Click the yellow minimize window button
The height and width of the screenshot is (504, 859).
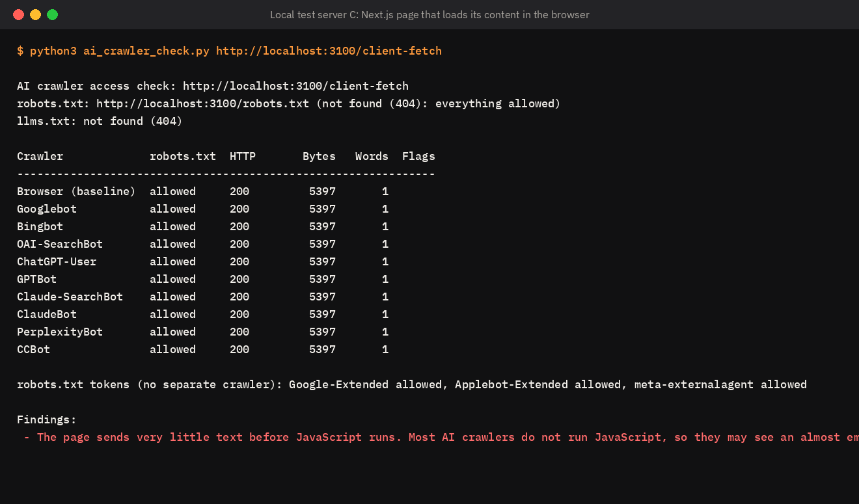click(x=35, y=14)
